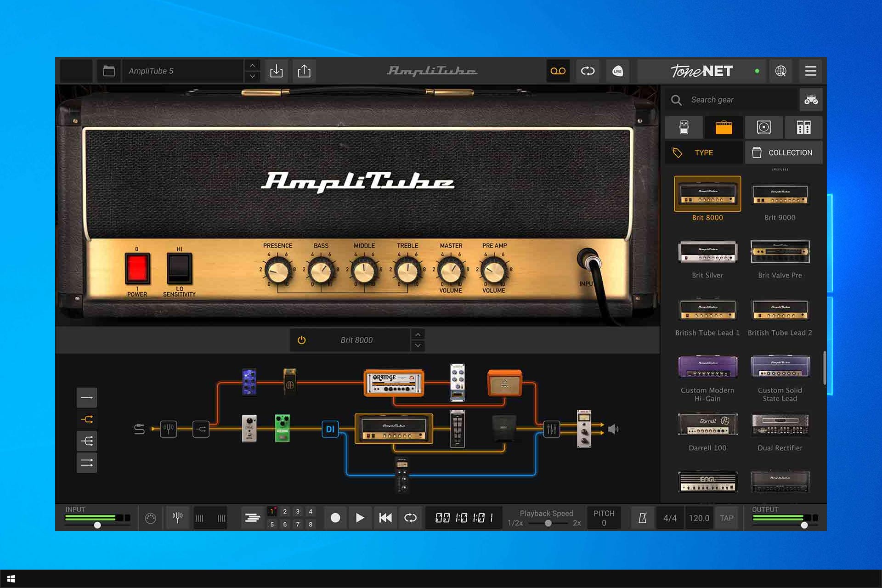Image resolution: width=882 pixels, height=588 pixels.
Task: Select the orange cabinet in chain
Action: pos(504,383)
